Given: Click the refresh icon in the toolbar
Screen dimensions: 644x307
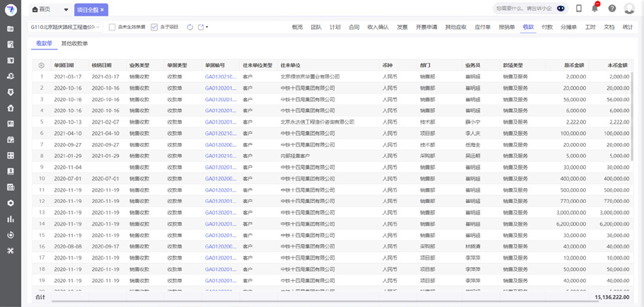Looking at the screenshot, I should pos(190,28).
